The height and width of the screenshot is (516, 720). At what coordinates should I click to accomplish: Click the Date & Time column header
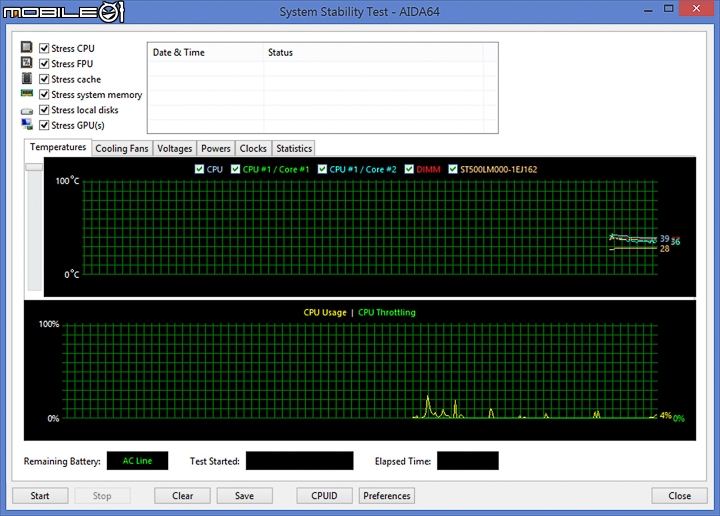(x=206, y=52)
